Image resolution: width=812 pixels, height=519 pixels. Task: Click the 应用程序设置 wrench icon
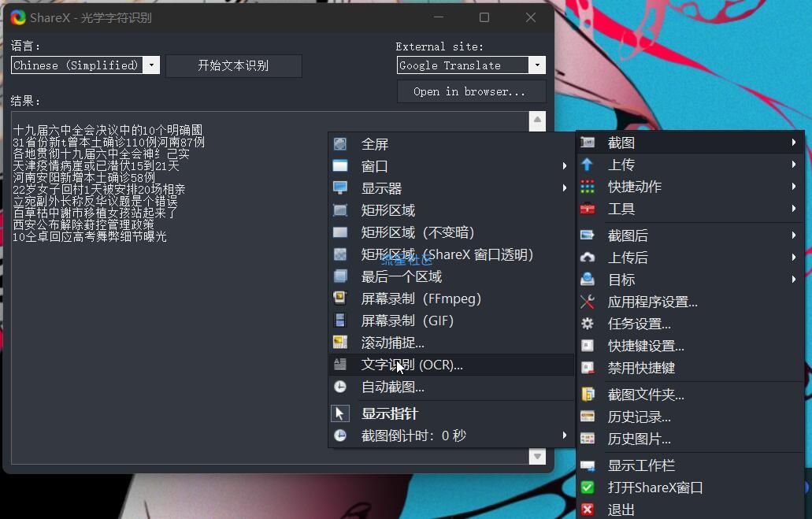coord(588,302)
